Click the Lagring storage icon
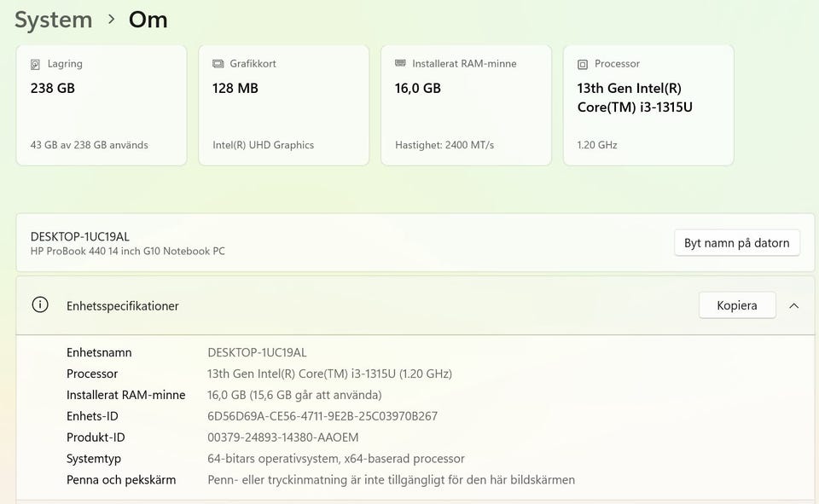The image size is (819, 504). (x=35, y=64)
